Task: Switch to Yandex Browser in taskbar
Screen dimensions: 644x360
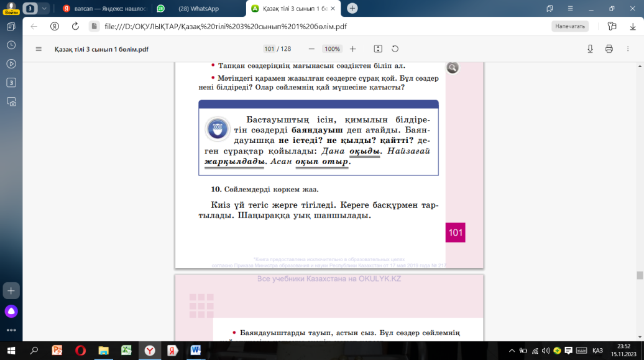Action: click(x=150, y=351)
